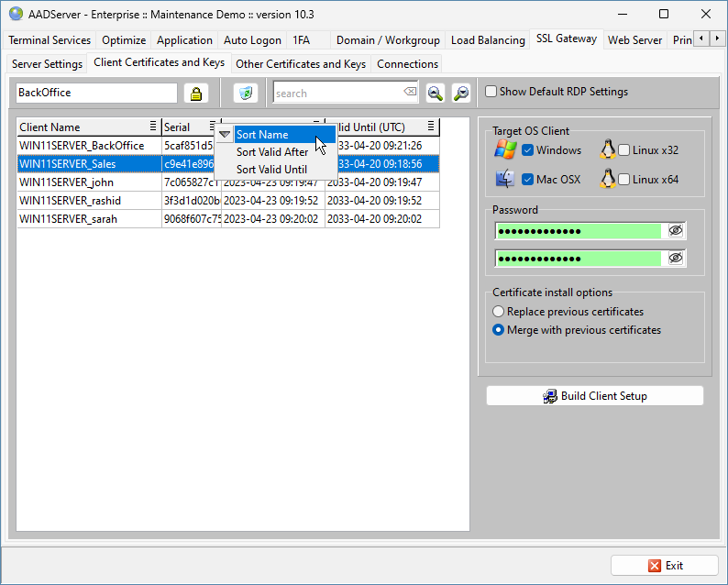Uncheck the Mac OSX target checkbox
This screenshot has width=728, height=585.
point(528,180)
